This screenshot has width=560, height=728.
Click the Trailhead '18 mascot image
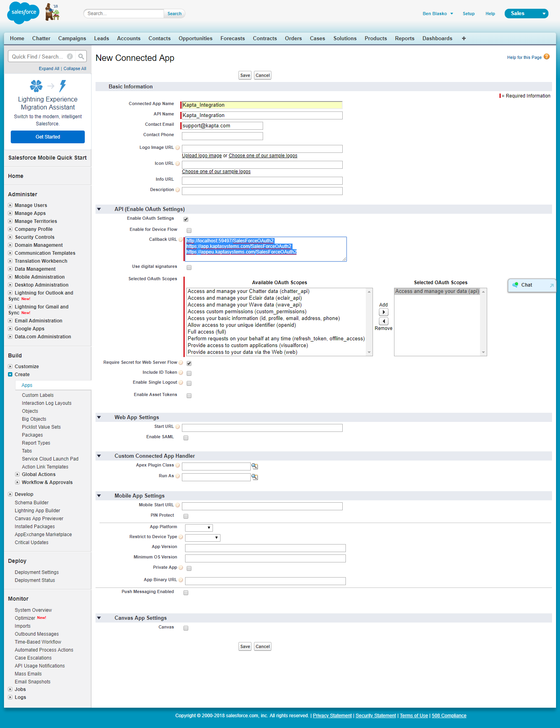(x=52, y=12)
